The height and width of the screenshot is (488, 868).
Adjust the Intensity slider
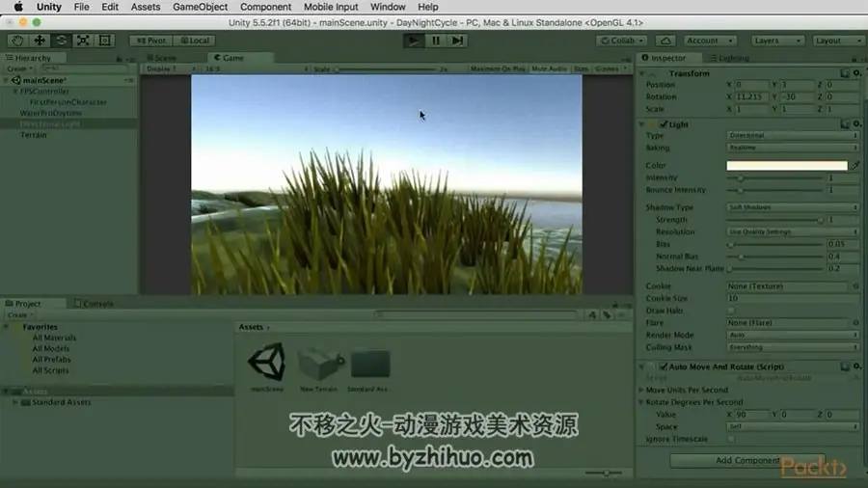(x=775, y=177)
